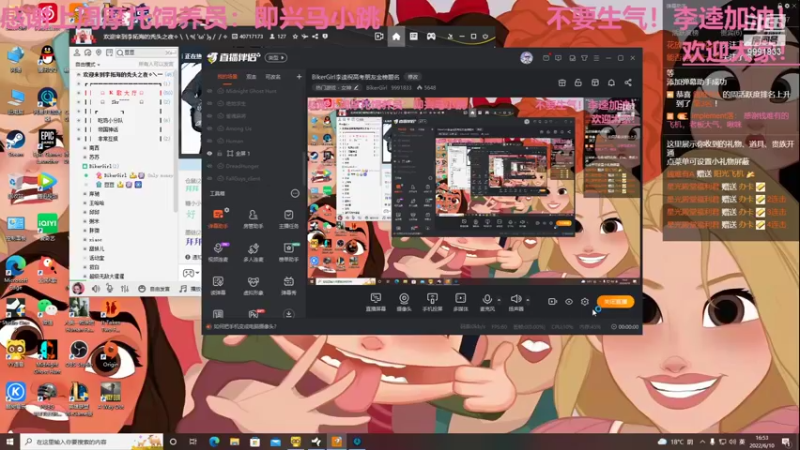The width and height of the screenshot is (800, 450).
Task: Hide the 全屏 1 source
Action: [x=209, y=153]
